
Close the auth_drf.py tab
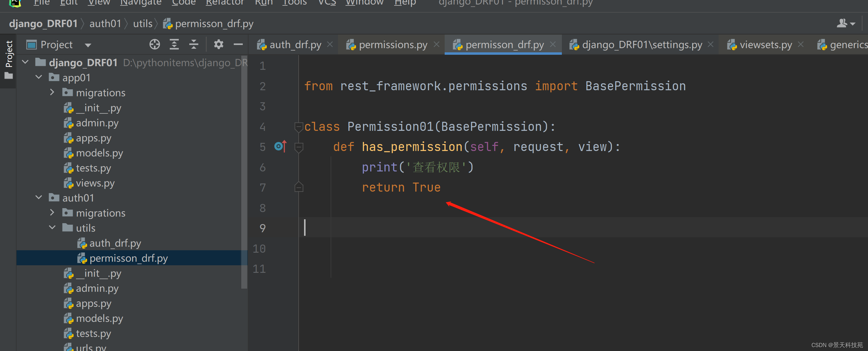coord(330,44)
